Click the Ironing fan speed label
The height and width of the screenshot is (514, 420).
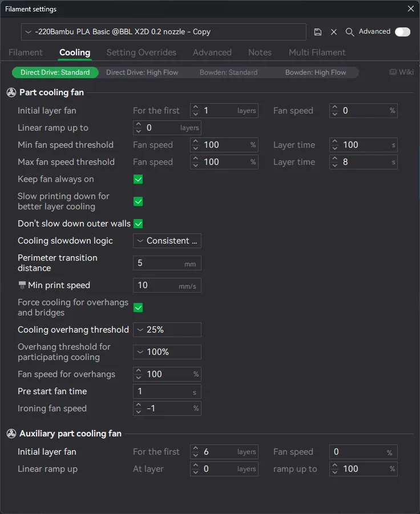pos(52,408)
